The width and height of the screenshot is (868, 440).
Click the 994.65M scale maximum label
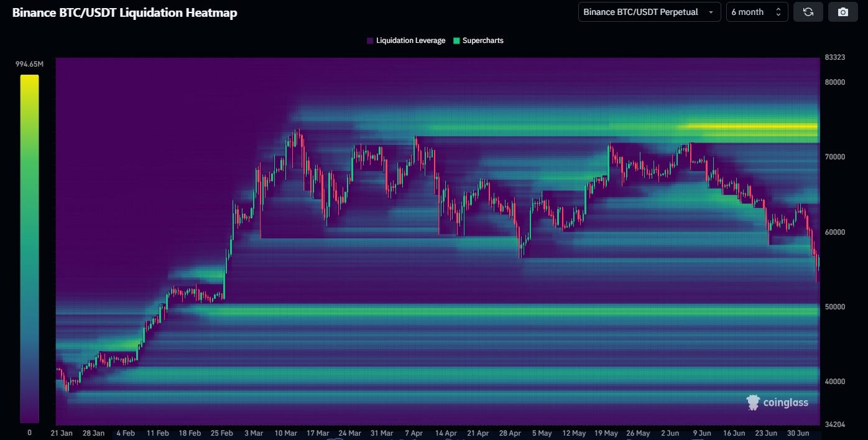29,64
